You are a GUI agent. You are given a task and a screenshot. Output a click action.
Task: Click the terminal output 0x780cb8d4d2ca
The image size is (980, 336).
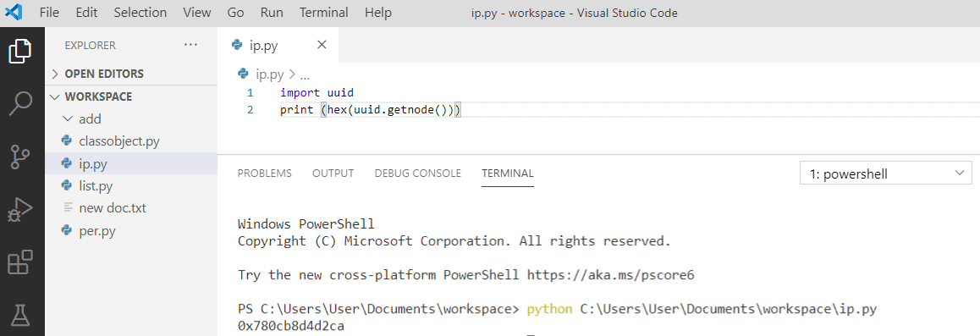(291, 326)
